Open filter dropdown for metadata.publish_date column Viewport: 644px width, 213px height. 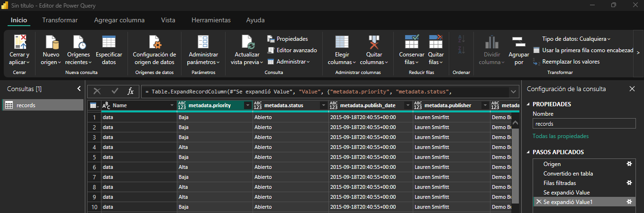point(408,105)
